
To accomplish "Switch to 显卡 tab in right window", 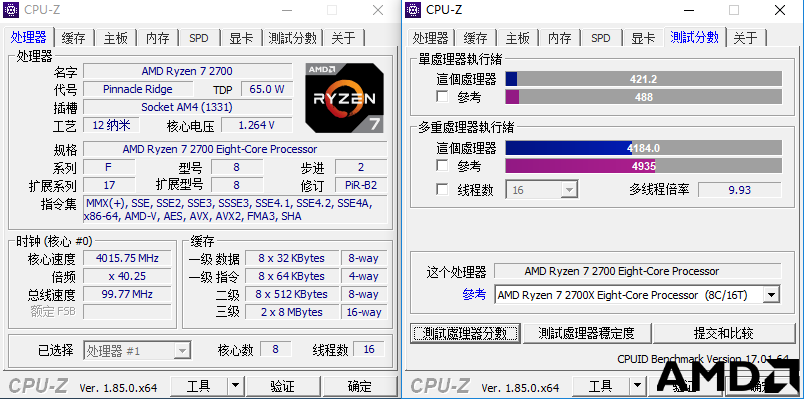I will [643, 38].
